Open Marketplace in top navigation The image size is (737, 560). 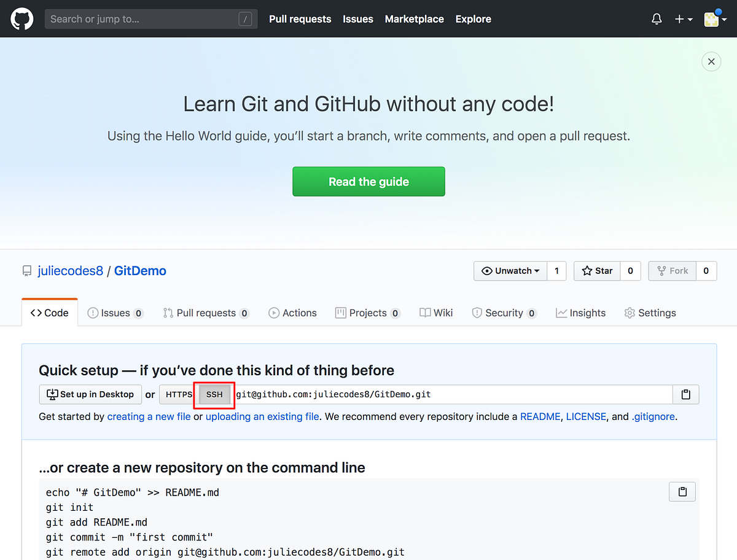click(415, 19)
